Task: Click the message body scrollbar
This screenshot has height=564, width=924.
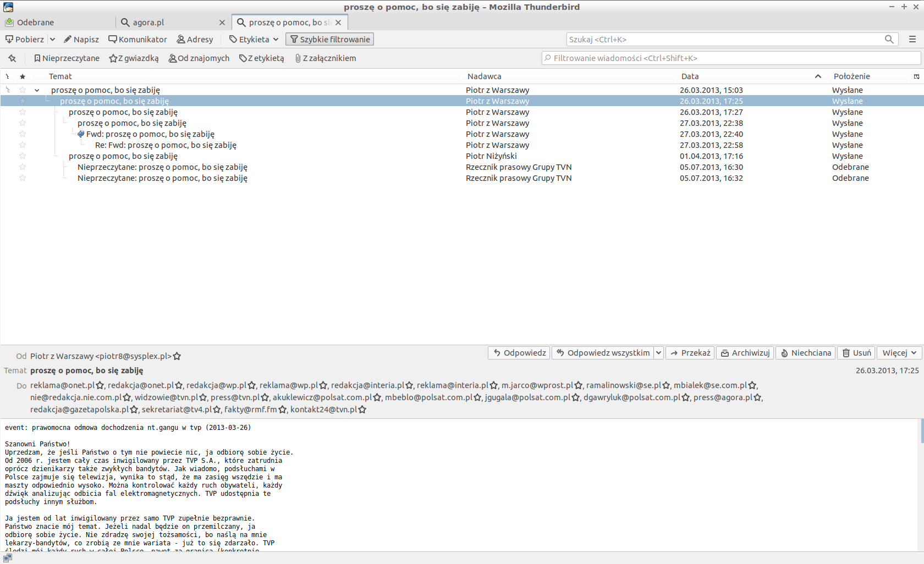Action: pos(922,431)
